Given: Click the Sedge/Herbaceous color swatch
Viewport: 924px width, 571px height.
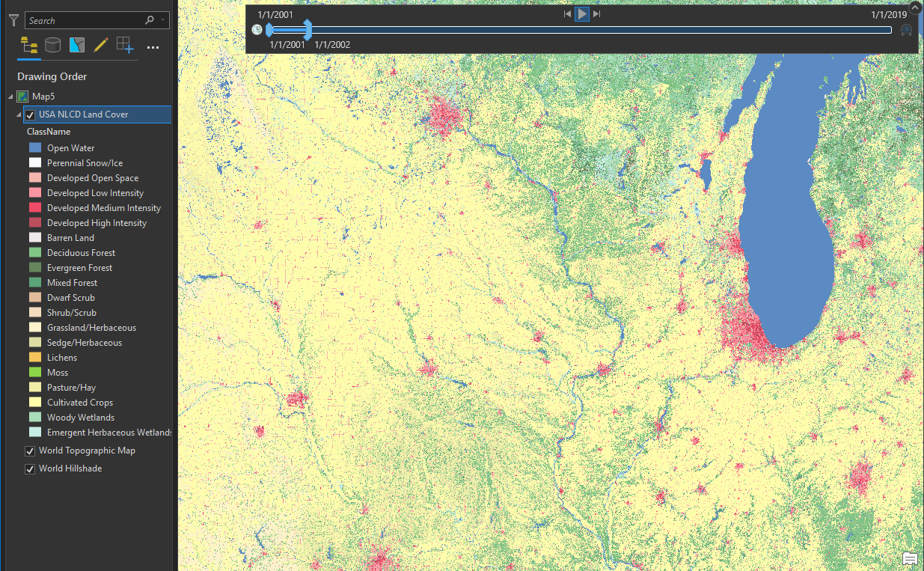Looking at the screenshot, I should [34, 343].
